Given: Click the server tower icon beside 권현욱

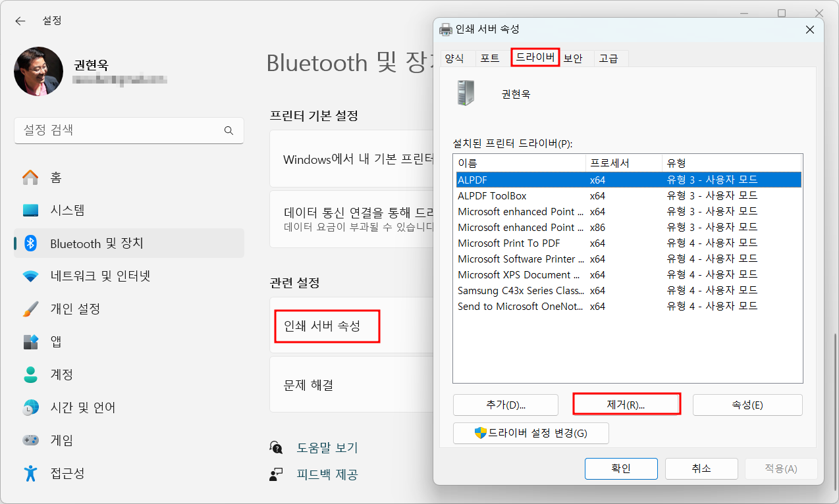Looking at the screenshot, I should (x=466, y=93).
